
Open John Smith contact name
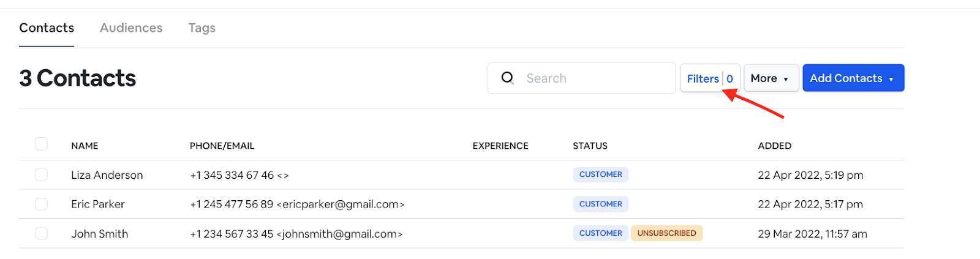coord(99,234)
